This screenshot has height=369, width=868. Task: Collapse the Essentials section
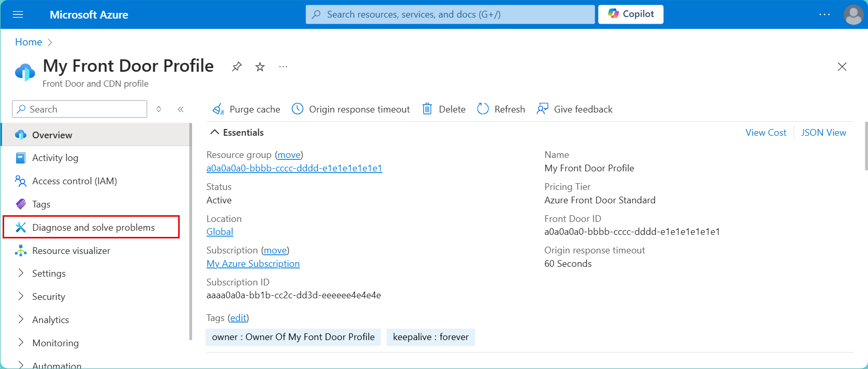click(x=215, y=133)
